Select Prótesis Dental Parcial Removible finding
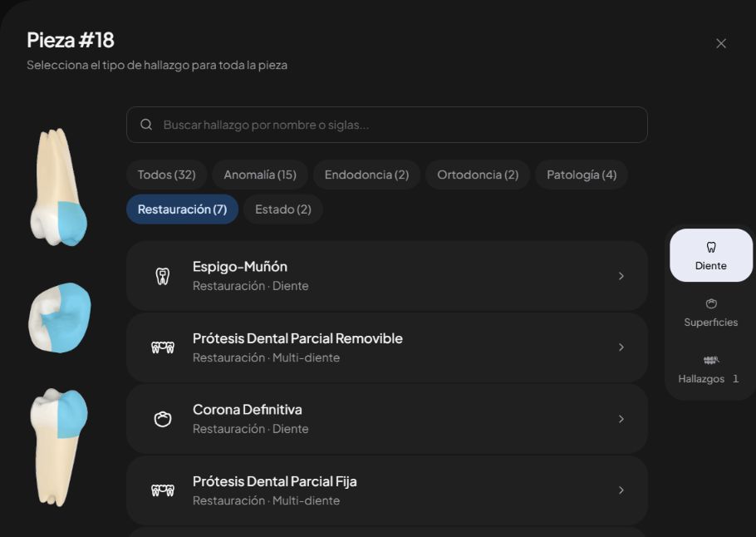The image size is (756, 537). (387, 347)
